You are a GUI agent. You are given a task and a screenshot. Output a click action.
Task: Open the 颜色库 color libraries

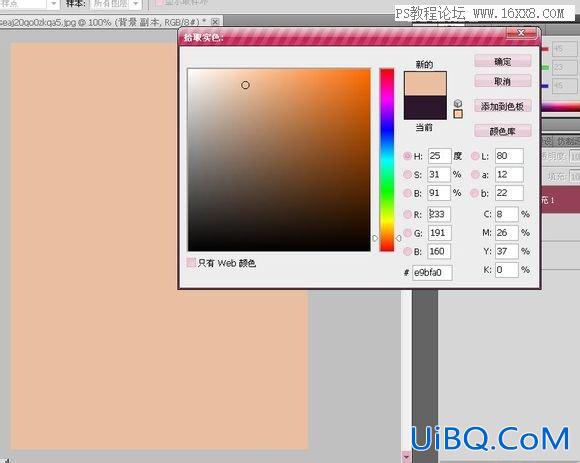pos(503,131)
